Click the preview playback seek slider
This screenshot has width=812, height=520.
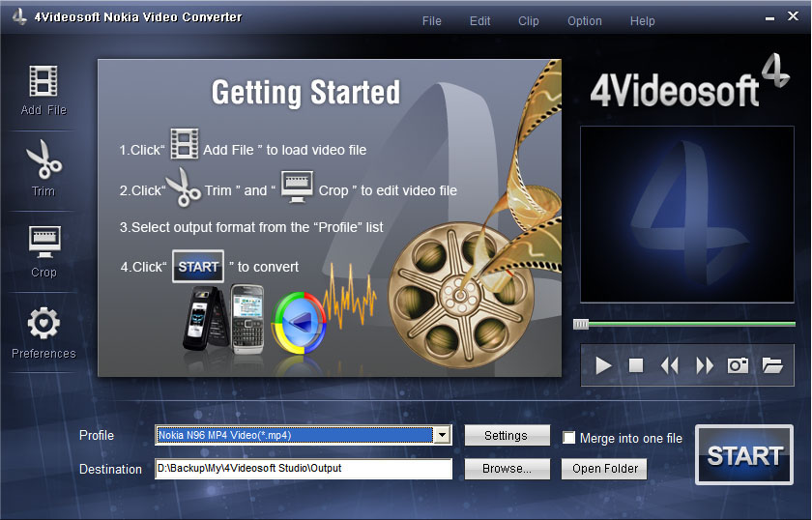686,324
